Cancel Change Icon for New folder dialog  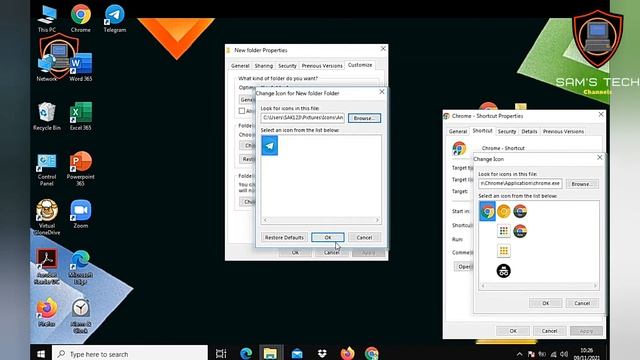pos(364,238)
